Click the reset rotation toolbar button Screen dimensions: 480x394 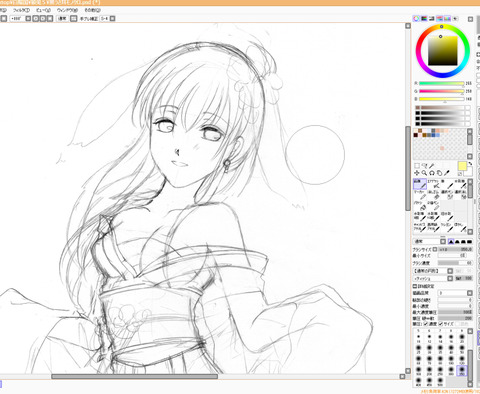[x=50, y=19]
